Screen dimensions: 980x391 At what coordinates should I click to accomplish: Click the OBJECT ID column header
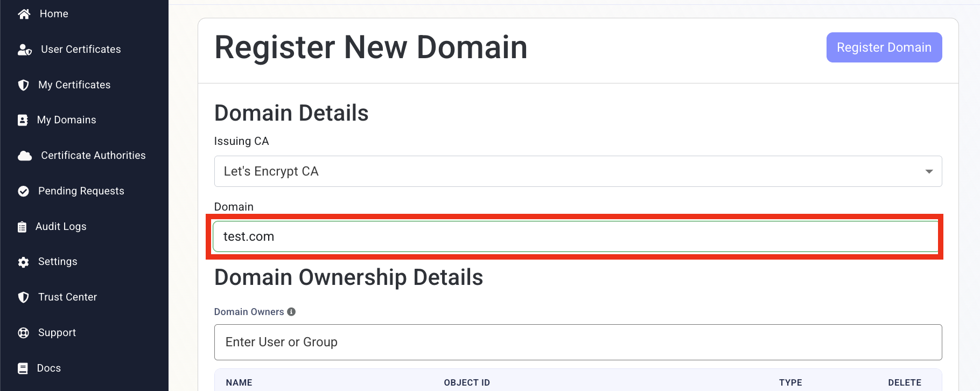[467, 382]
